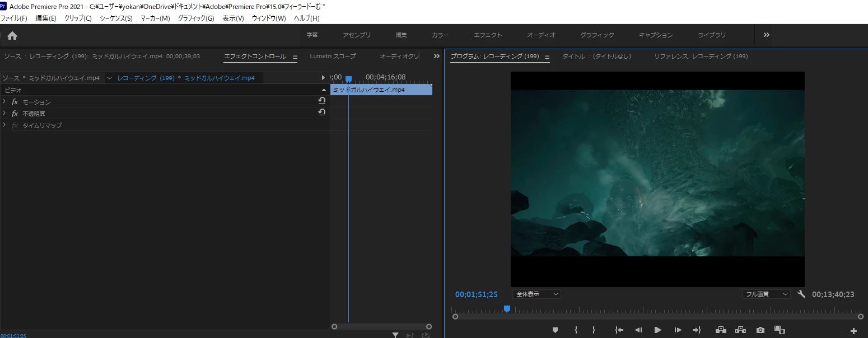Switch to the キャプション workspace
Image resolution: width=868 pixels, height=338 pixels.
tap(656, 35)
